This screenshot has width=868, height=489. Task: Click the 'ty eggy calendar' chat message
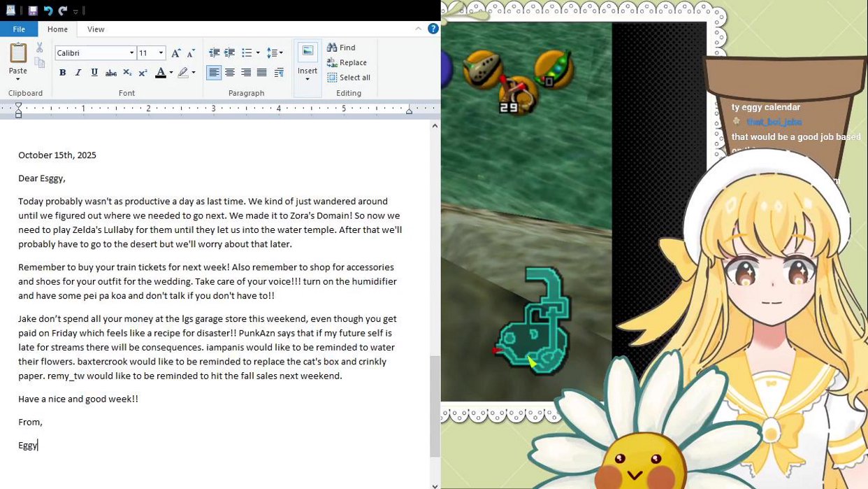765,107
